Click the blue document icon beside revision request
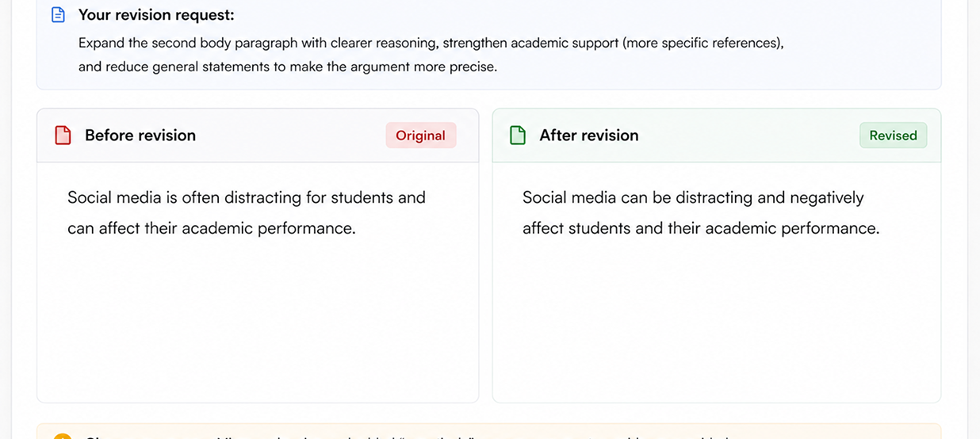Screen dimensions: 980x439 [x=58, y=15]
